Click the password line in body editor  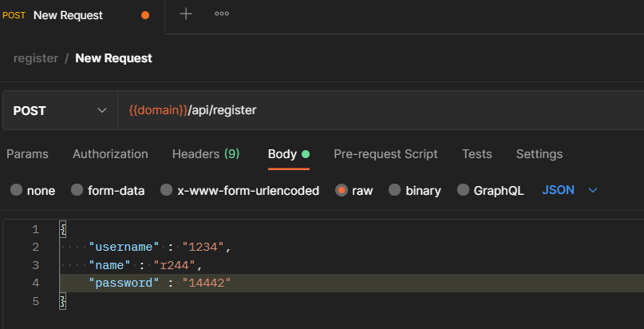[x=160, y=283]
